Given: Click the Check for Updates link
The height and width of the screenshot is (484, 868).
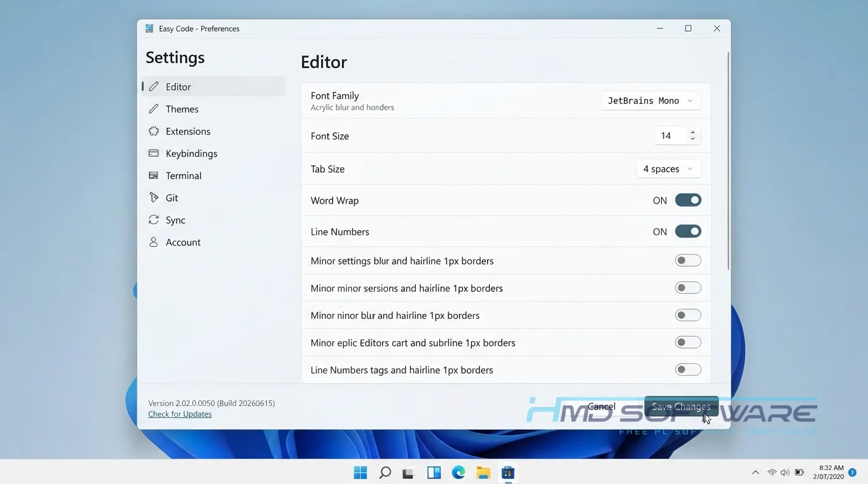Looking at the screenshot, I should [x=180, y=414].
